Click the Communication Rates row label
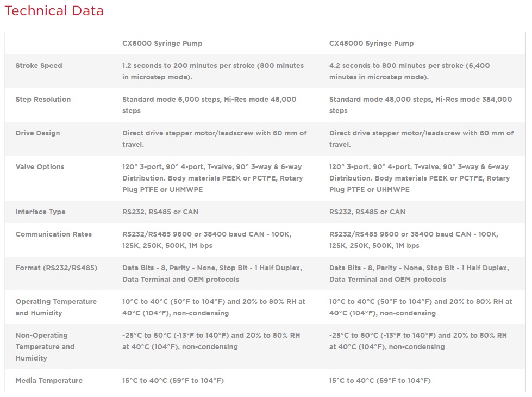 [53, 234]
